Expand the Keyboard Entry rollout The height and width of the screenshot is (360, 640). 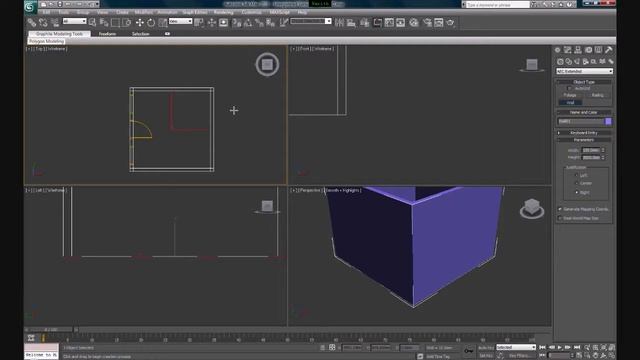[x=584, y=133]
